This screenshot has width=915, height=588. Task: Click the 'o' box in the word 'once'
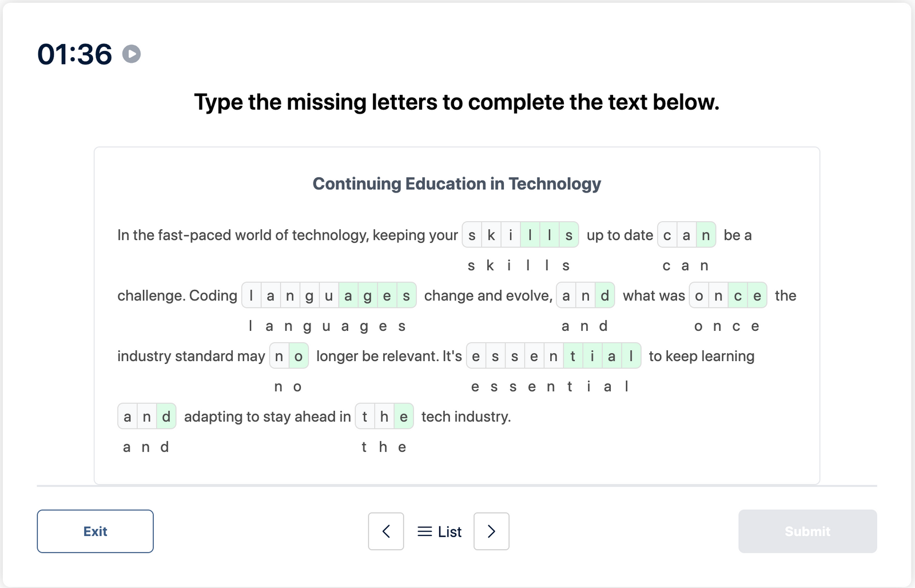699,295
